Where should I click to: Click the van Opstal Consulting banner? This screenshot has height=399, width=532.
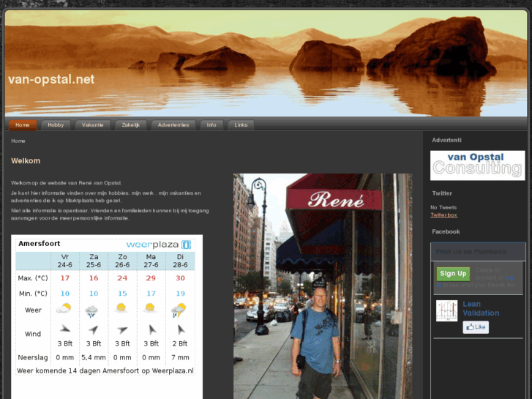tap(477, 165)
